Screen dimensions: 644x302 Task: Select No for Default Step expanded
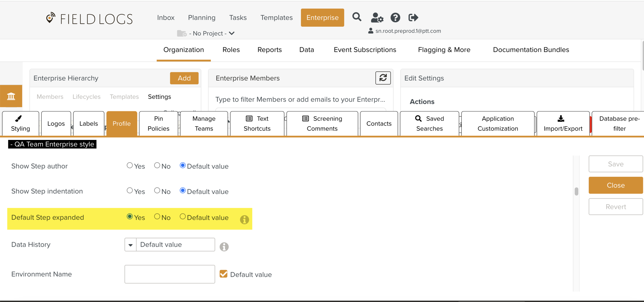click(x=157, y=217)
